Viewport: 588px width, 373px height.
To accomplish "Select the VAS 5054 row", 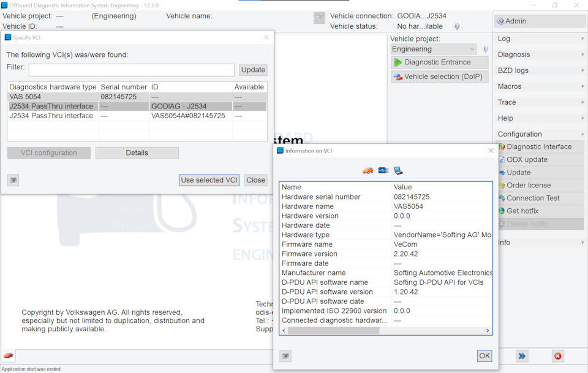I will point(137,97).
